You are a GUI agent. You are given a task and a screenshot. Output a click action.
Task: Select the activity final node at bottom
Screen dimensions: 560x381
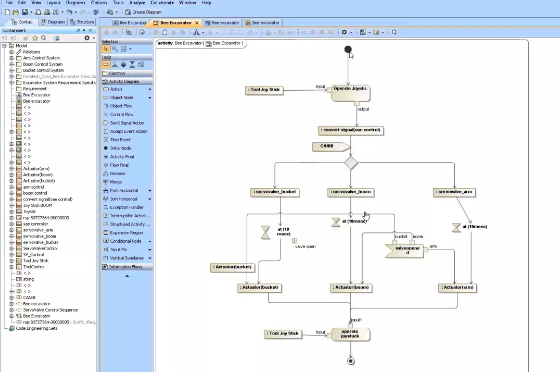tap(351, 361)
